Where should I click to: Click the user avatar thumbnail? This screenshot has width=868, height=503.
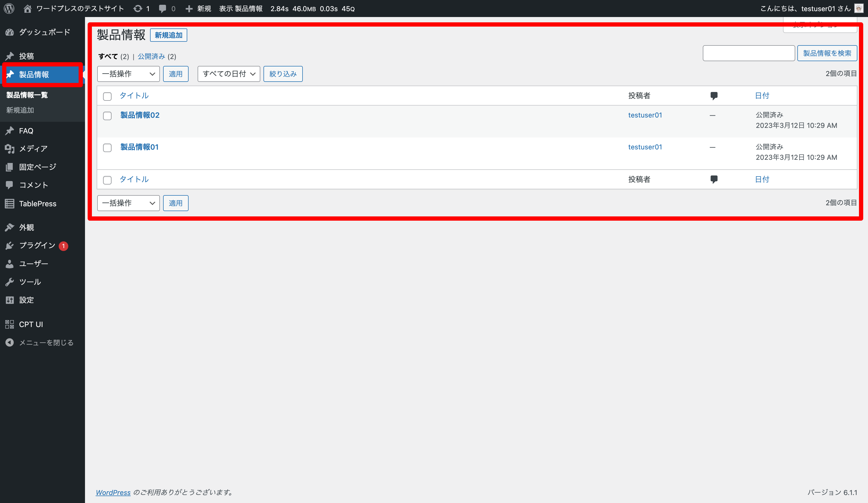pos(859,9)
